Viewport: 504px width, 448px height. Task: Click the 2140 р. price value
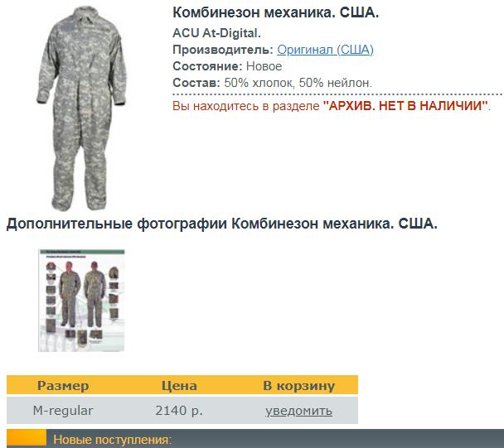179,411
